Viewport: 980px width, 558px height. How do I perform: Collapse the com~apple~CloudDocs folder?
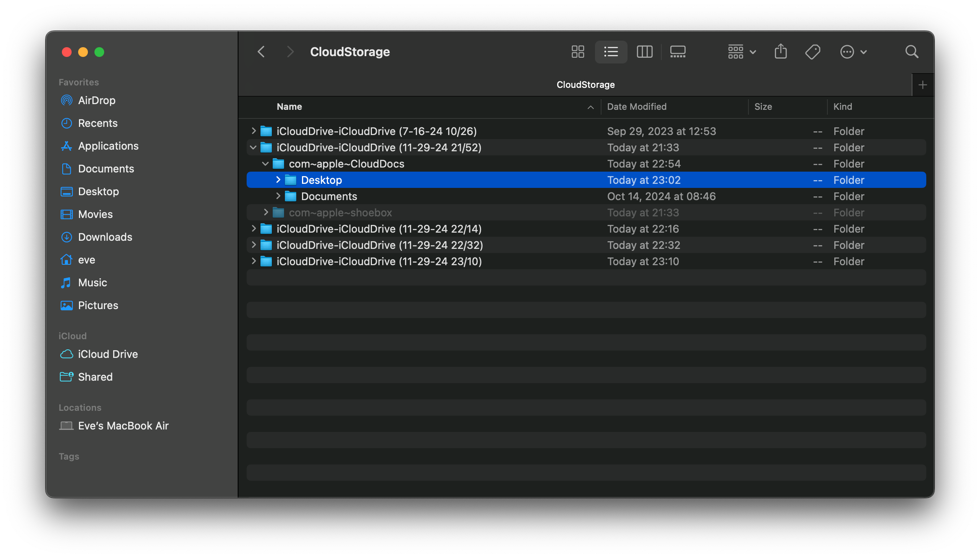[x=265, y=163]
